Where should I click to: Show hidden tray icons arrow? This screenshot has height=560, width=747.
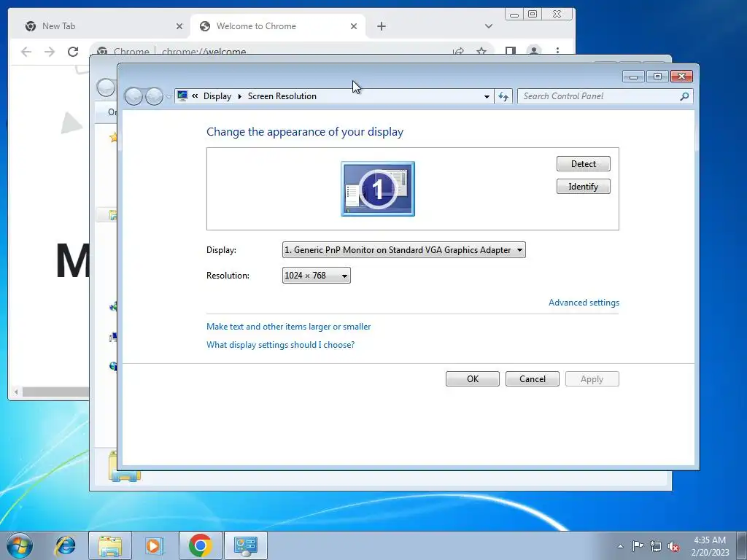(x=620, y=546)
